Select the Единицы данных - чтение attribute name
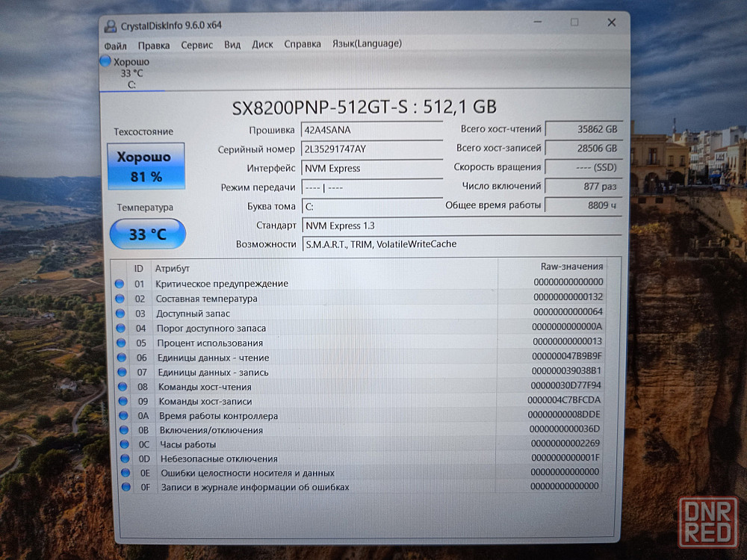This screenshot has width=747, height=560. pyautogui.click(x=214, y=358)
